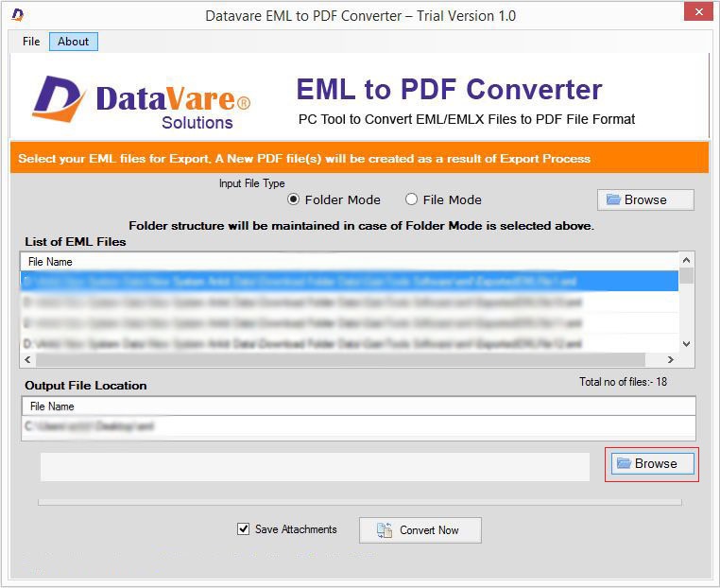Close the Datavare converter window
The width and height of the screenshot is (720, 588).
[698, 11]
